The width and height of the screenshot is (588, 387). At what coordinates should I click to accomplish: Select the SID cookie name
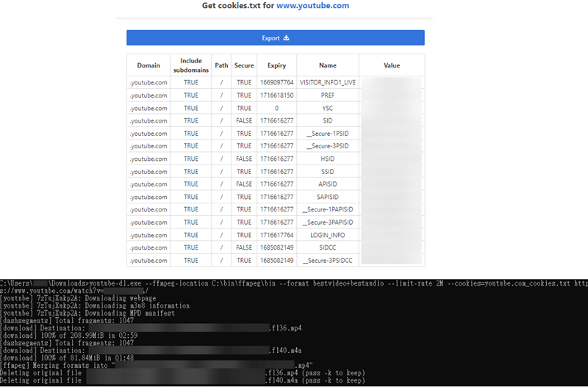(x=328, y=120)
